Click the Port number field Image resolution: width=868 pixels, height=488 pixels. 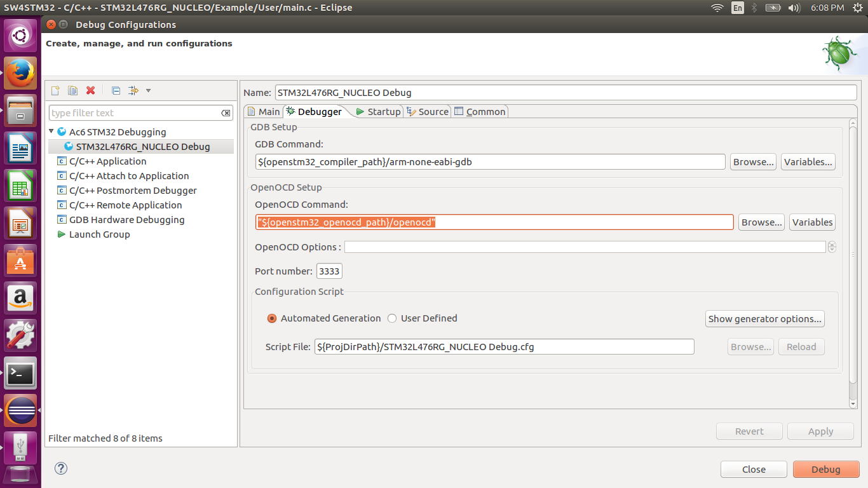pos(329,271)
